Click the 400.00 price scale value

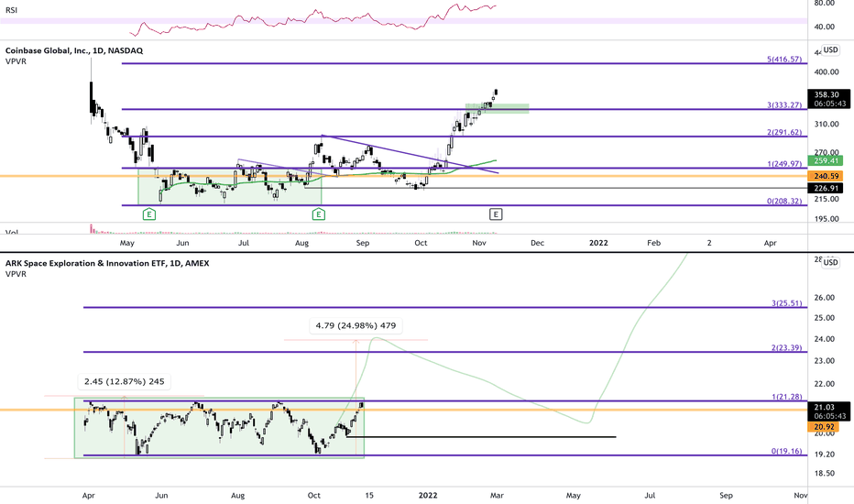tap(827, 71)
